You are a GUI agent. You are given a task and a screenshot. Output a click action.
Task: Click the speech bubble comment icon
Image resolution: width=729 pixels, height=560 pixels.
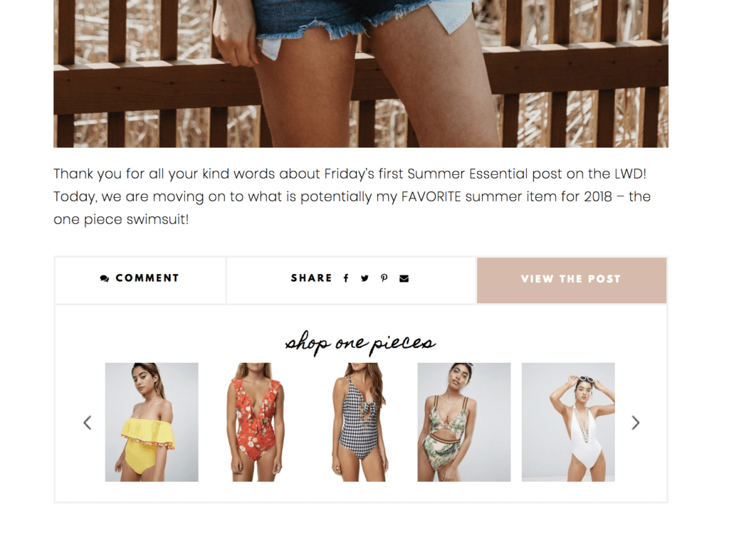point(105,278)
